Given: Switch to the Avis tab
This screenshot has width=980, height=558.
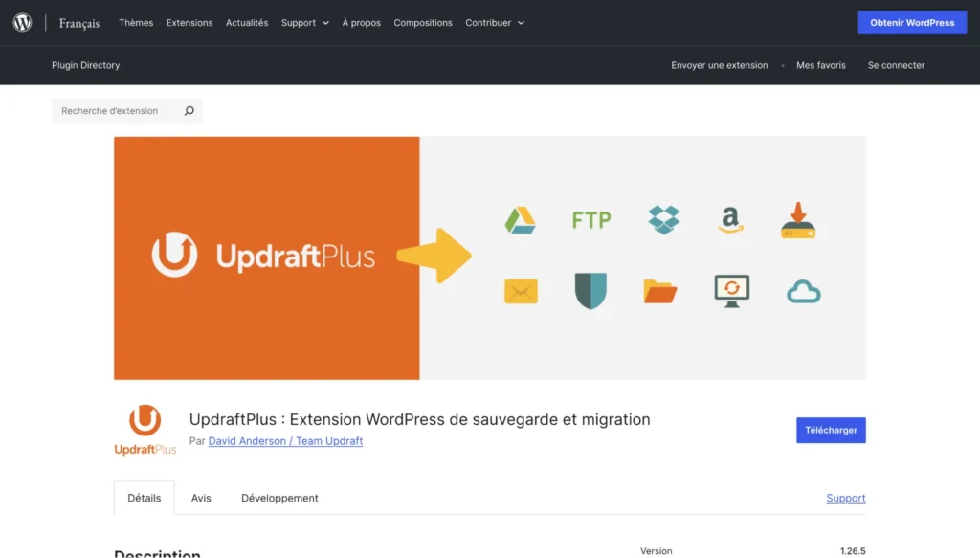Looking at the screenshot, I should click(x=201, y=498).
